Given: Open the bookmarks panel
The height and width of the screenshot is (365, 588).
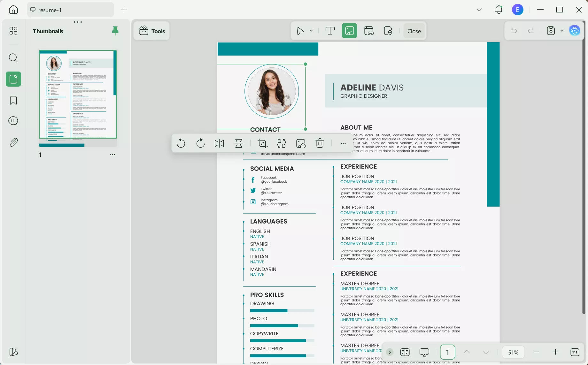Looking at the screenshot, I should pos(13,100).
